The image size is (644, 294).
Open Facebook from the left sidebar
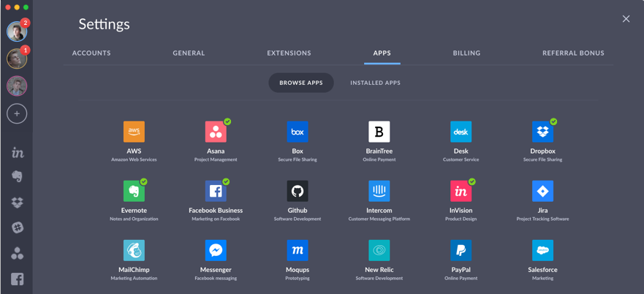(x=17, y=279)
